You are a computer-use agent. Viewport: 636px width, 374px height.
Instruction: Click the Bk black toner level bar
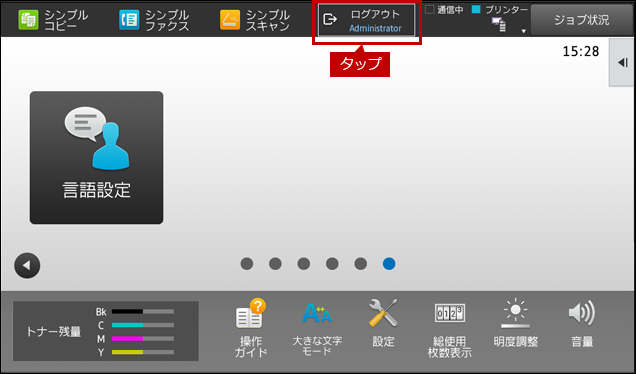pos(143,312)
